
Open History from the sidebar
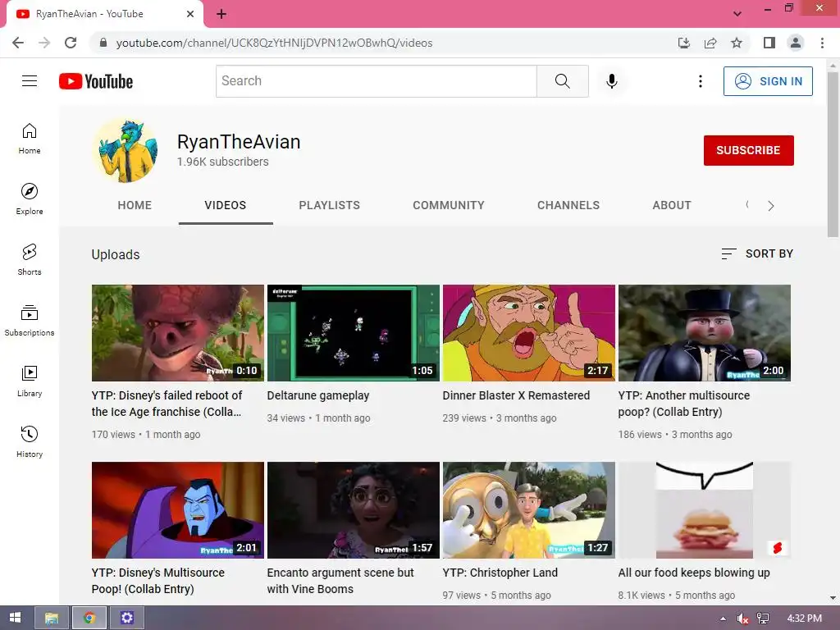point(30,442)
